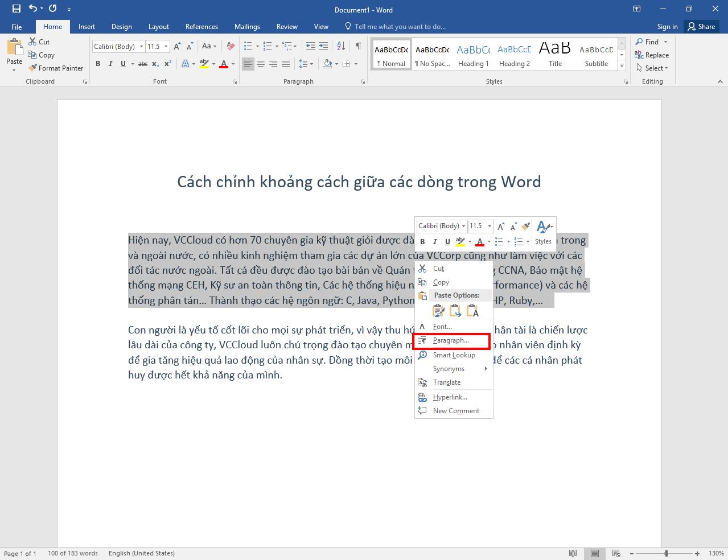Cut selection using ribbon Cut
728x560 pixels.
[x=39, y=42]
